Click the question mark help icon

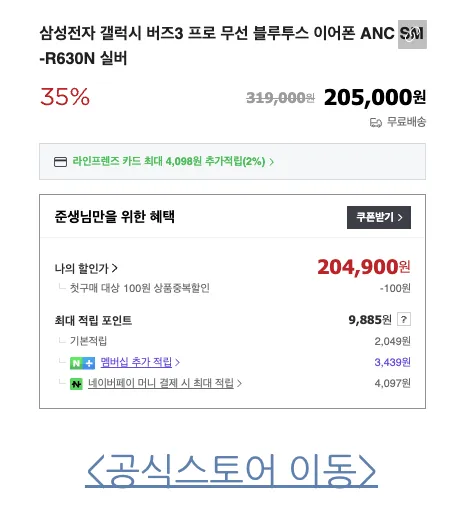click(x=404, y=319)
